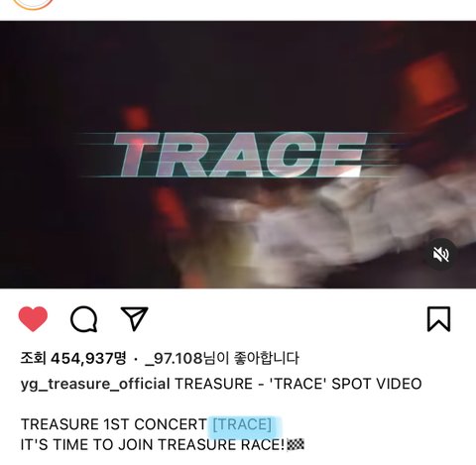The height and width of the screenshot is (465, 476).
Task: Tap the 조회 views label
Action: click(33, 358)
